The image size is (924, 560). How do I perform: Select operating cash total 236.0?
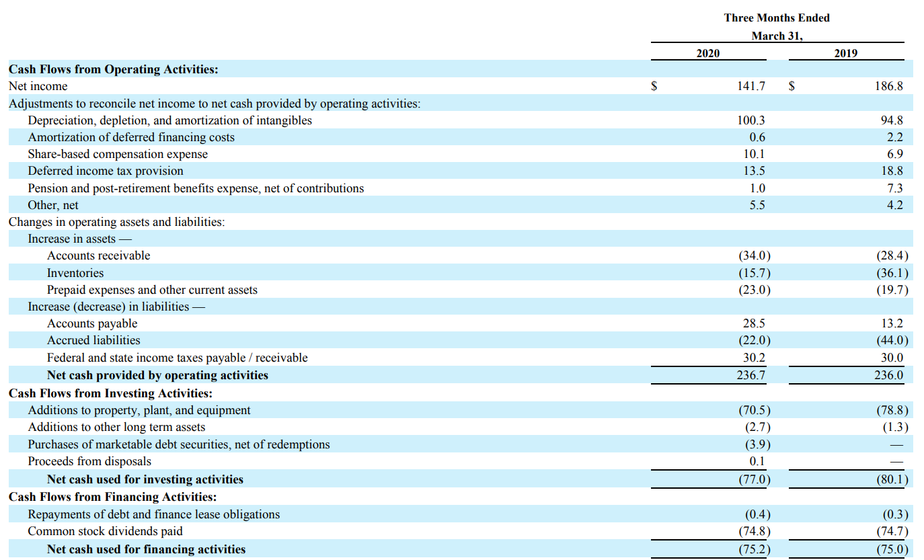point(888,375)
